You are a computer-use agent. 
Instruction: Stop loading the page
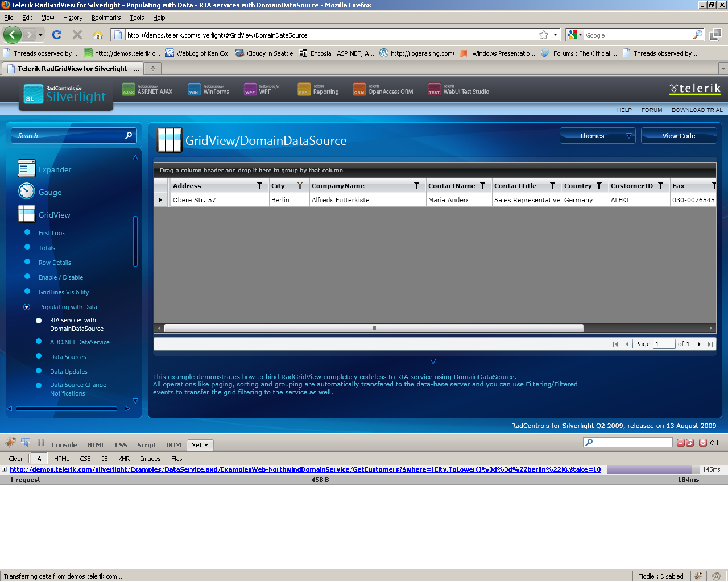pyautogui.click(x=77, y=35)
